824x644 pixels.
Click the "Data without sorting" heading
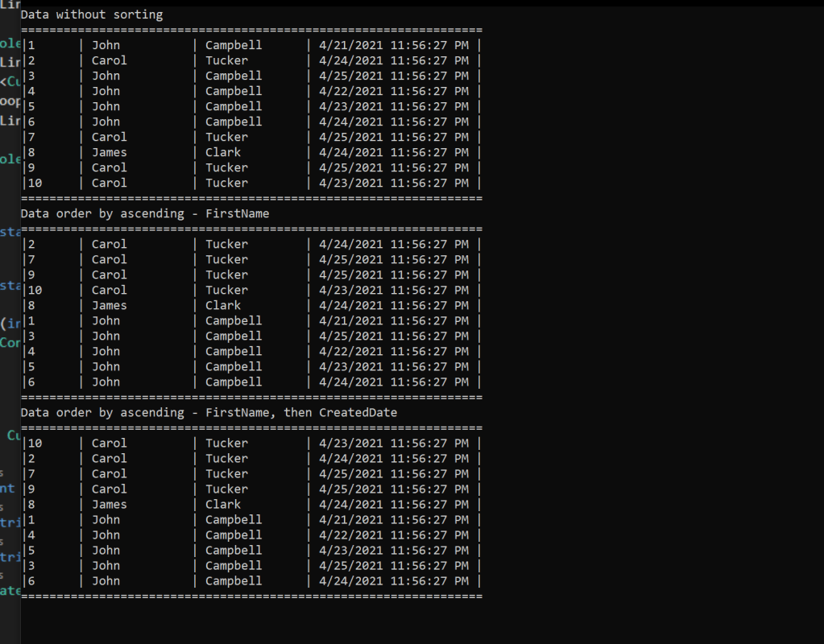[x=92, y=14]
